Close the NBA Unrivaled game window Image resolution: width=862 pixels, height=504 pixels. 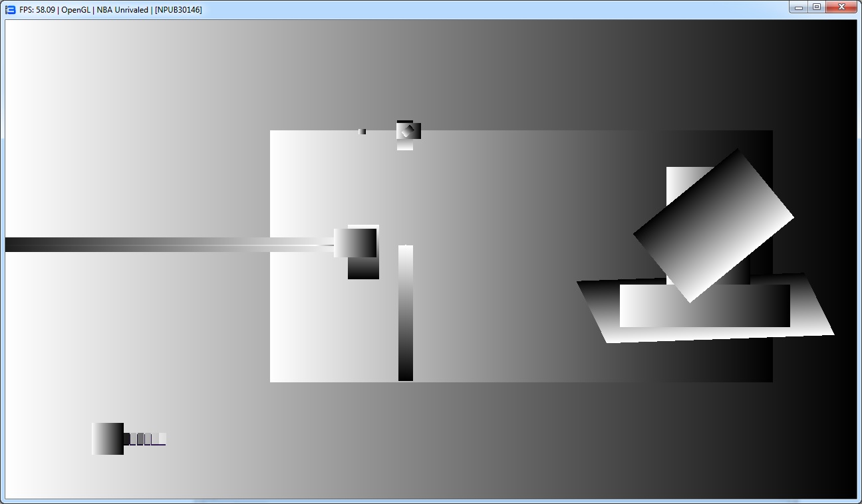tap(841, 7)
